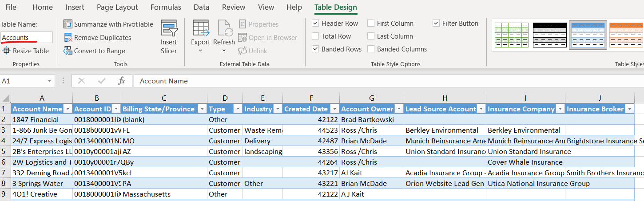Enable the Banded Columns checkbox

(x=371, y=49)
